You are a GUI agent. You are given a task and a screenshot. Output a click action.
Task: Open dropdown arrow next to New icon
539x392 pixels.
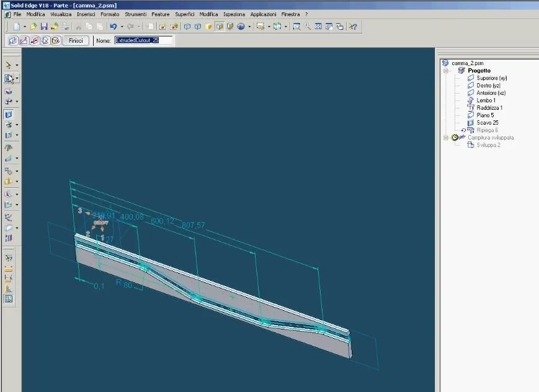pos(25,27)
